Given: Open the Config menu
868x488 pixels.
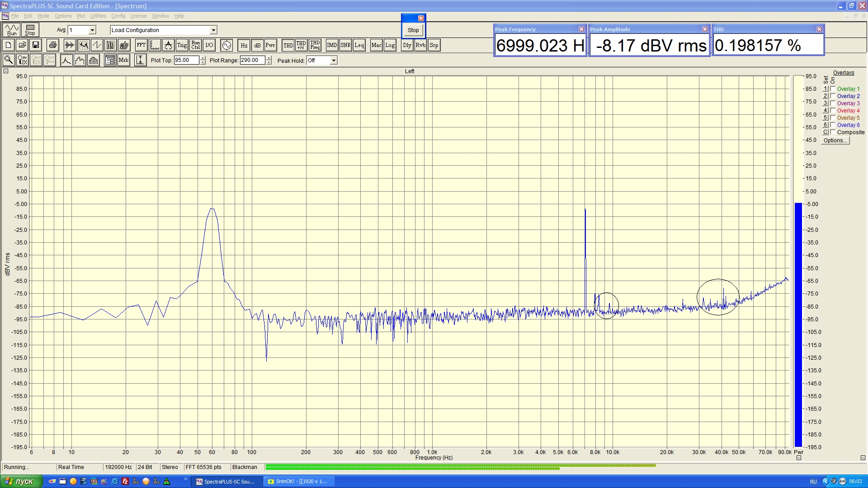Looking at the screenshot, I should [118, 16].
